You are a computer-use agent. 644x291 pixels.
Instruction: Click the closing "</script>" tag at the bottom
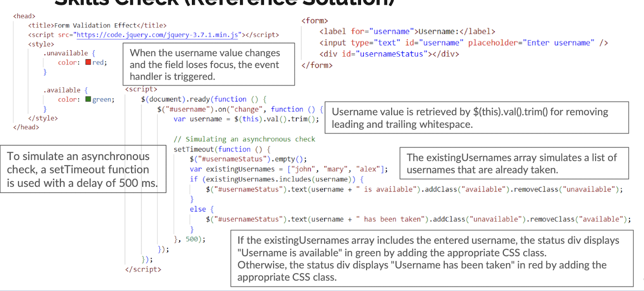pos(143,269)
